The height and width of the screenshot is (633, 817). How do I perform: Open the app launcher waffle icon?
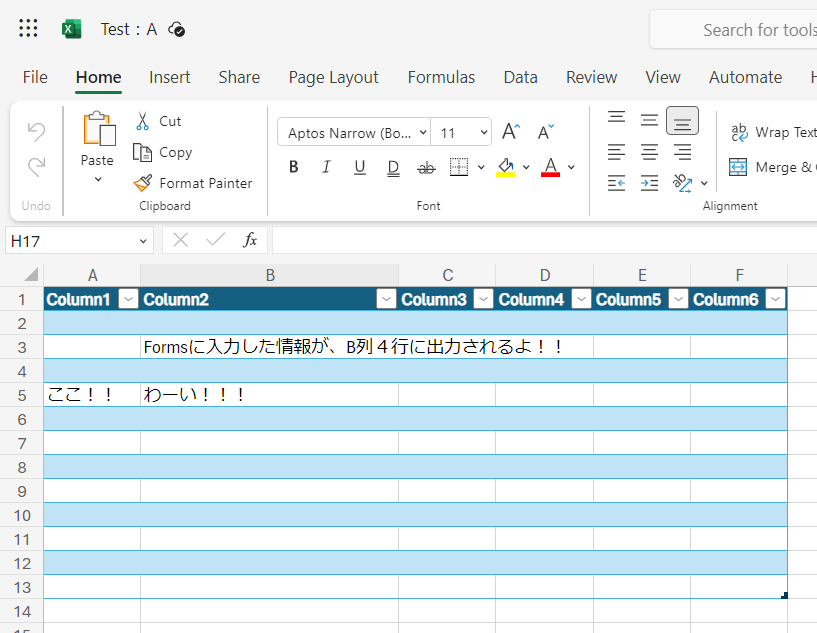point(29,29)
